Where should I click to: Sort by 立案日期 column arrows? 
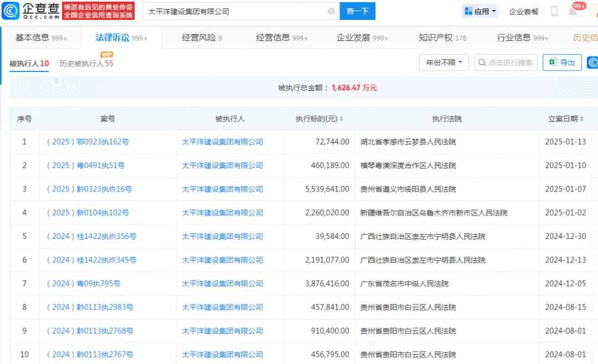tap(582, 119)
